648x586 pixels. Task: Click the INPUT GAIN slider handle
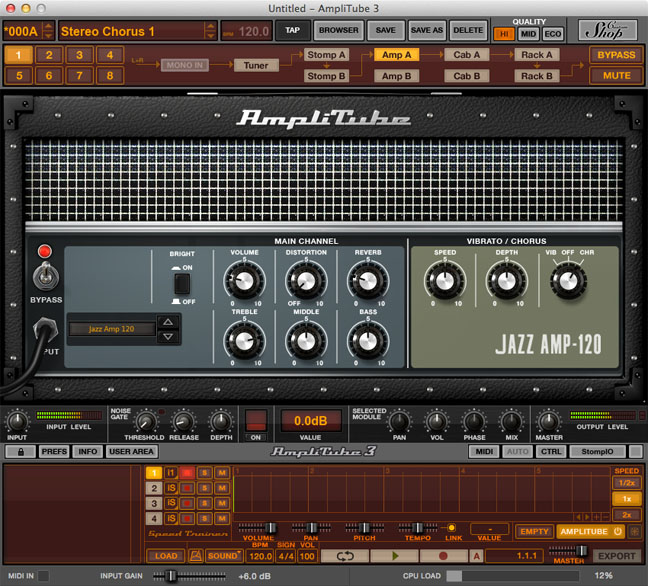coord(172,576)
